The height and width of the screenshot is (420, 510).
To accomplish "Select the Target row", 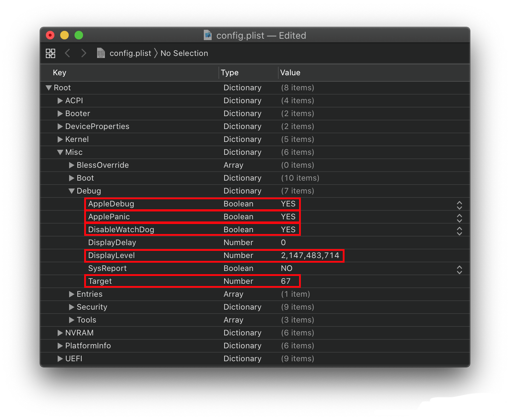I will (x=100, y=281).
